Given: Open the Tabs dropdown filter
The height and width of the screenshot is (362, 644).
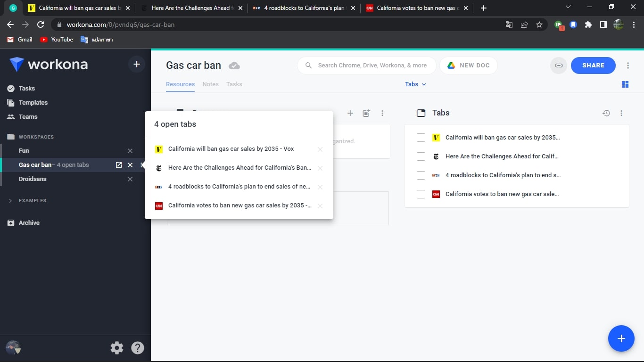Looking at the screenshot, I should tap(415, 84).
